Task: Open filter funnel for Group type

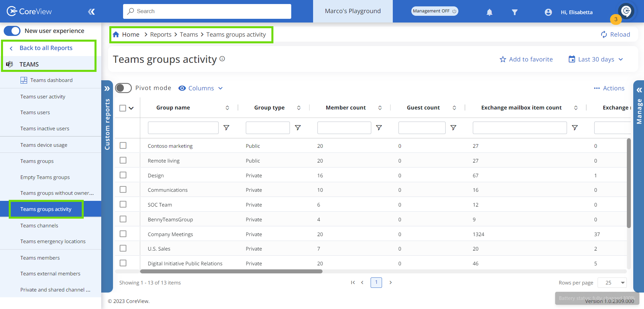Action: coord(298,128)
